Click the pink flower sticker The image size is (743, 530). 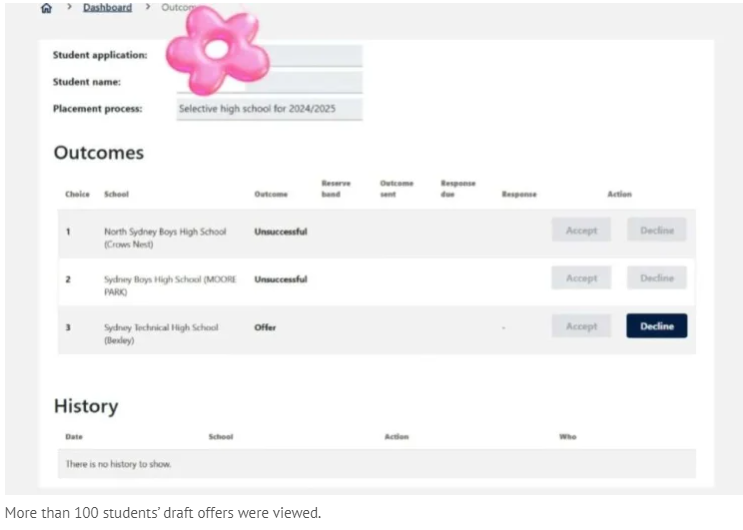216,48
